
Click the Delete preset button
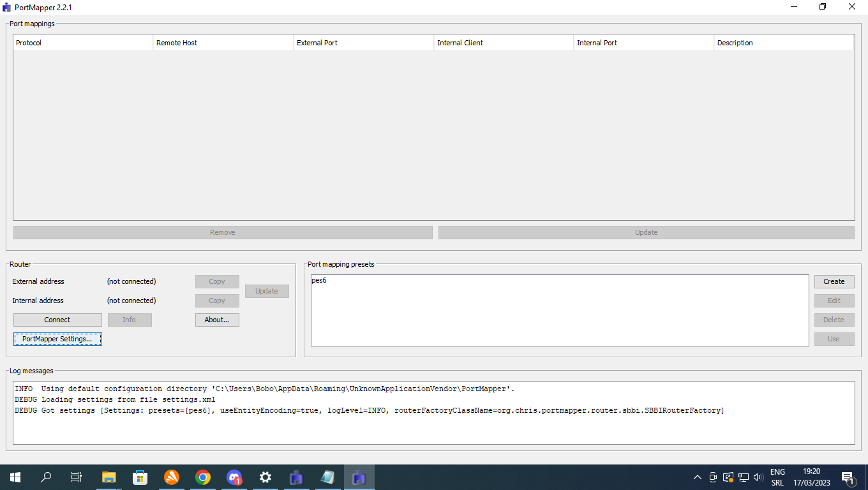834,320
